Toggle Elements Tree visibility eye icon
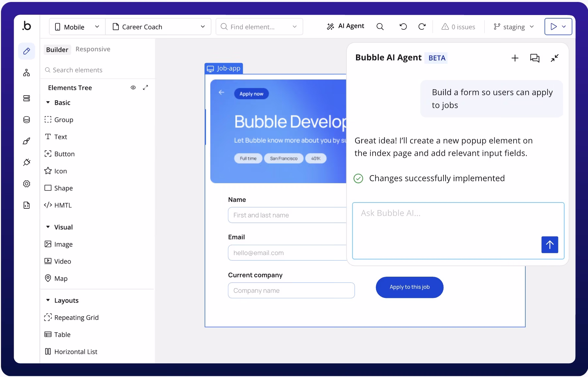The width and height of the screenshot is (588, 377). point(133,88)
